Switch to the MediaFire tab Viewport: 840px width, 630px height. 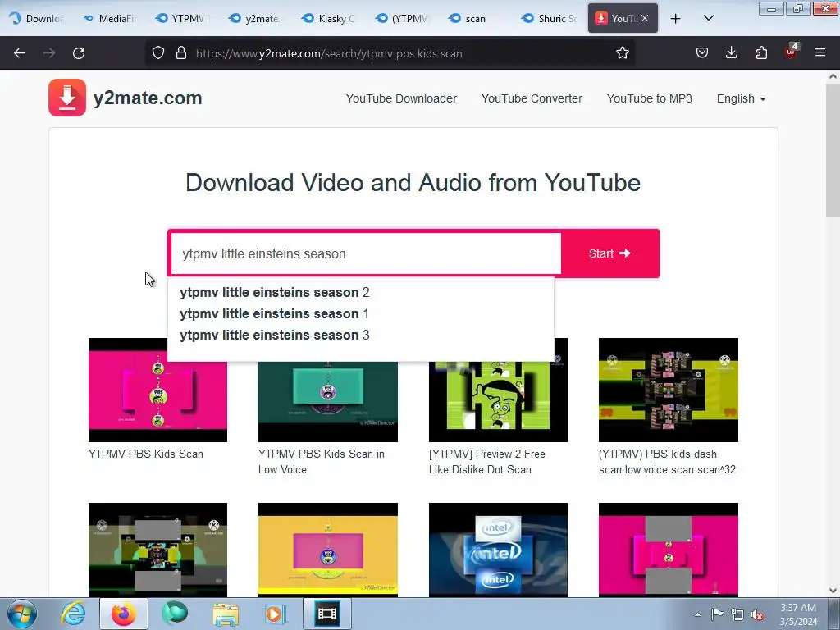112,18
